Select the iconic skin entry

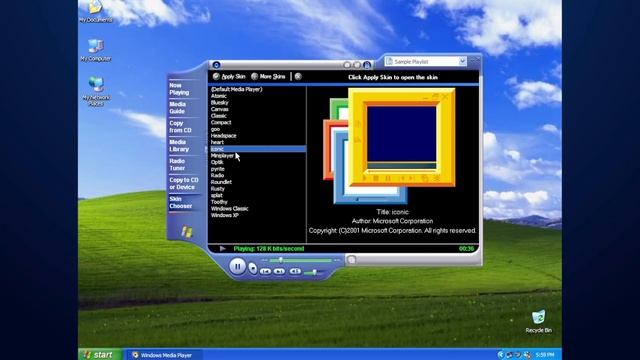click(258, 149)
